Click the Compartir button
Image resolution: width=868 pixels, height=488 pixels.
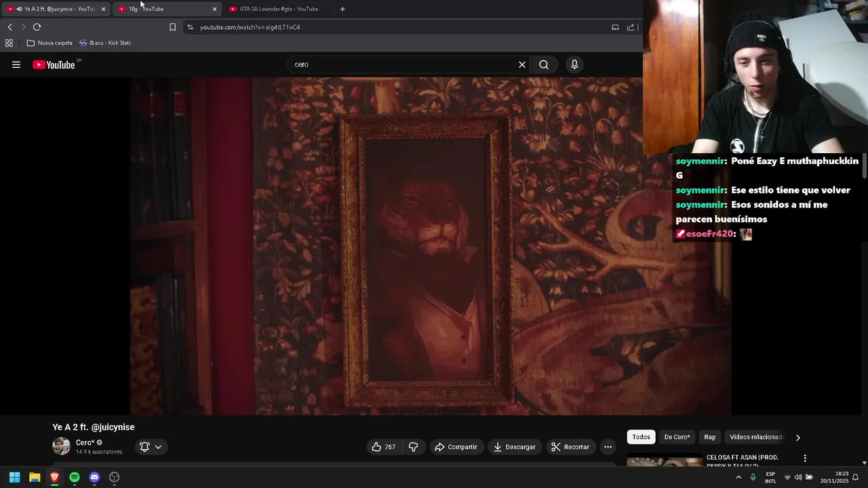tap(456, 447)
